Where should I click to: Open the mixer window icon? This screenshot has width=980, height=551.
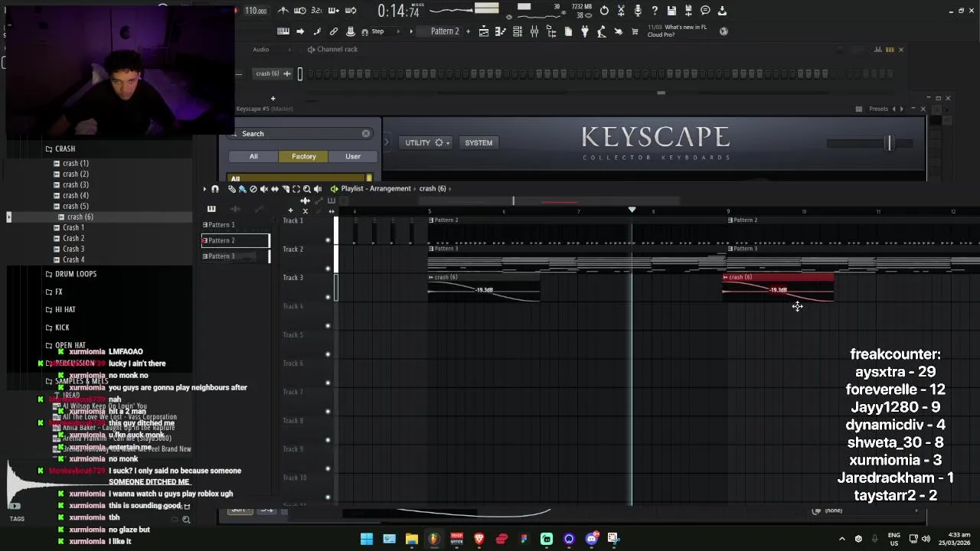coord(534,31)
